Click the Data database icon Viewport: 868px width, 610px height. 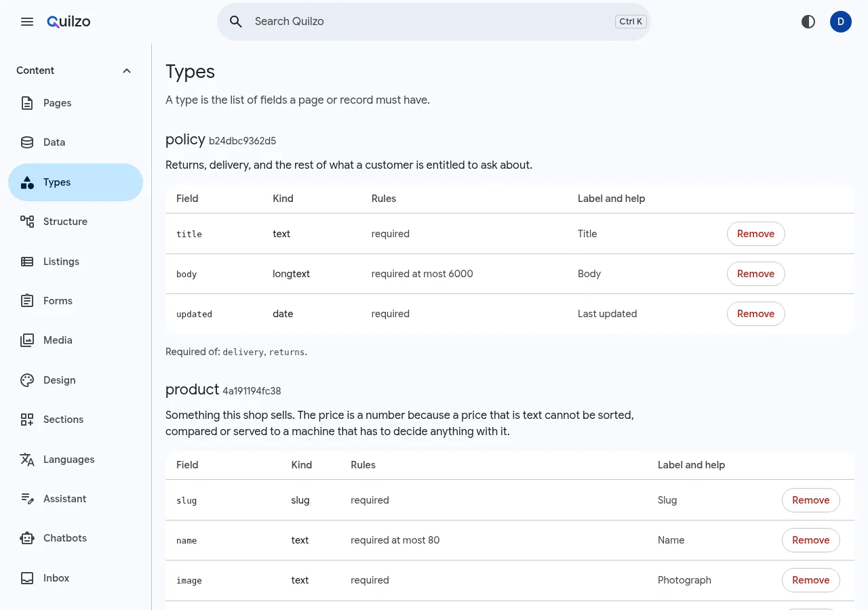(27, 142)
